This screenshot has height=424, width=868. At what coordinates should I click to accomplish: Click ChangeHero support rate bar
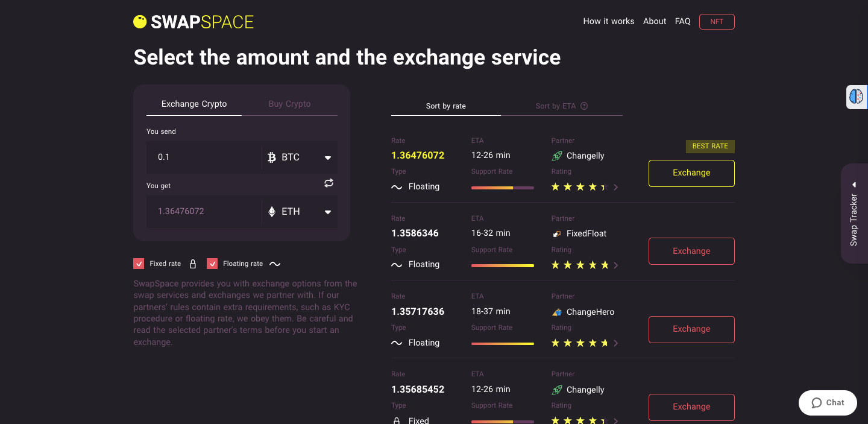(x=503, y=344)
